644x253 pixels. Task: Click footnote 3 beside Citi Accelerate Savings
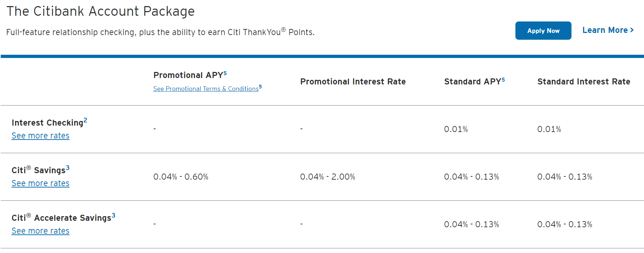click(x=114, y=215)
